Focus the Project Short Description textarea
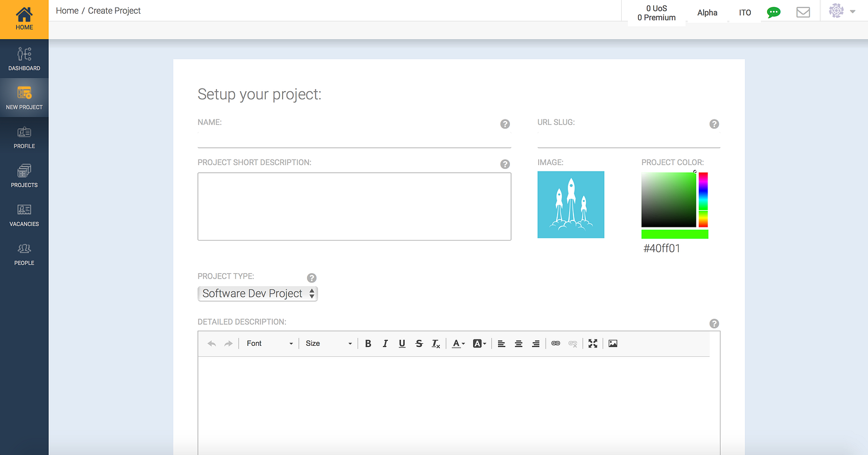The image size is (868, 455). (x=354, y=206)
